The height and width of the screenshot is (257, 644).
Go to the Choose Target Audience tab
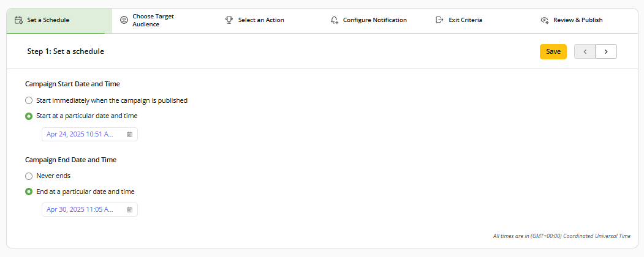(x=164, y=20)
